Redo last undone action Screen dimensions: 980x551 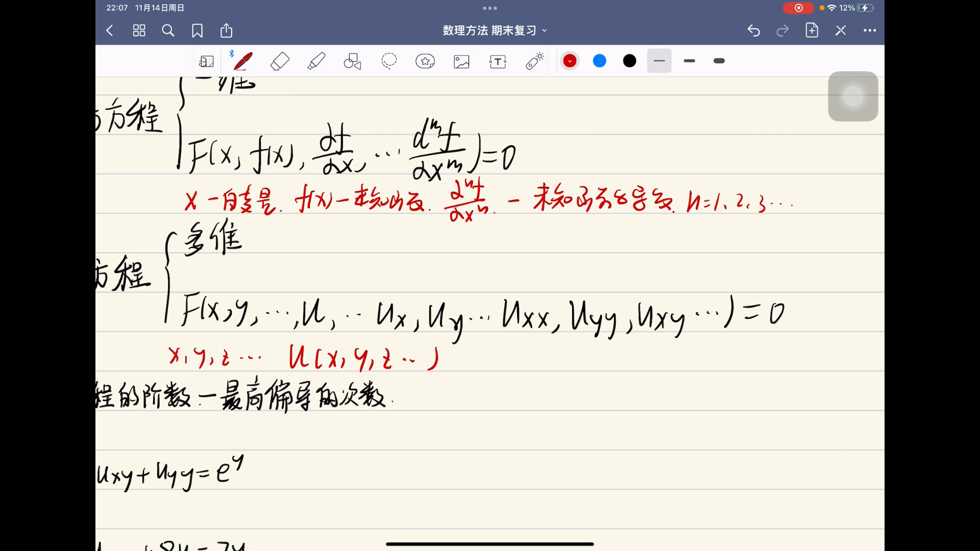(x=782, y=30)
